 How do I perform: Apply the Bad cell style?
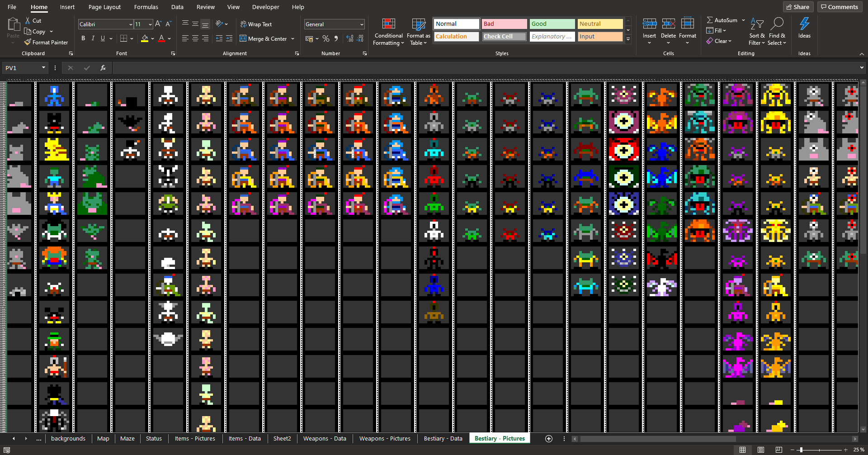click(x=504, y=24)
